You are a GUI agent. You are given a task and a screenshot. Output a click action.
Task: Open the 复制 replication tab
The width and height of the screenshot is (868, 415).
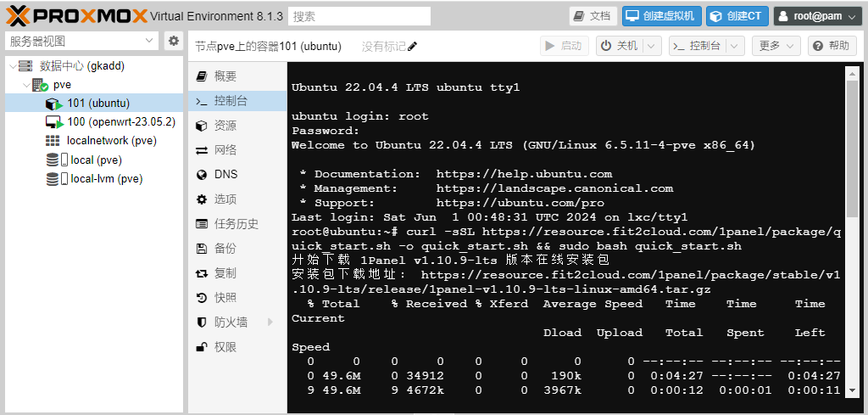coord(237,273)
